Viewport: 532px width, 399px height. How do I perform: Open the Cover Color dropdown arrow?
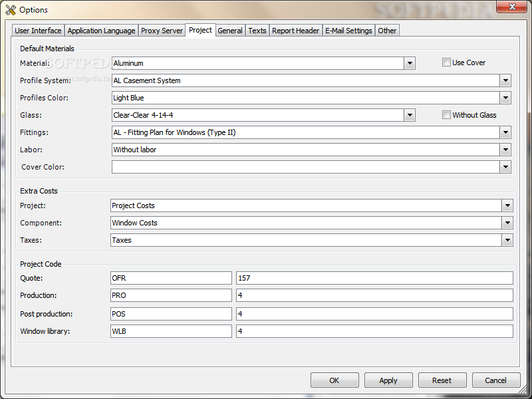coord(505,167)
